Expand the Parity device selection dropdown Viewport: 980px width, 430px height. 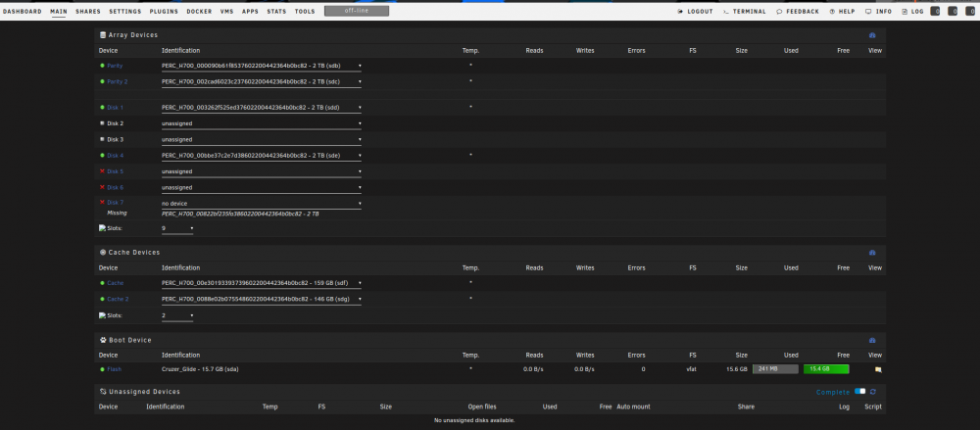coord(262,66)
